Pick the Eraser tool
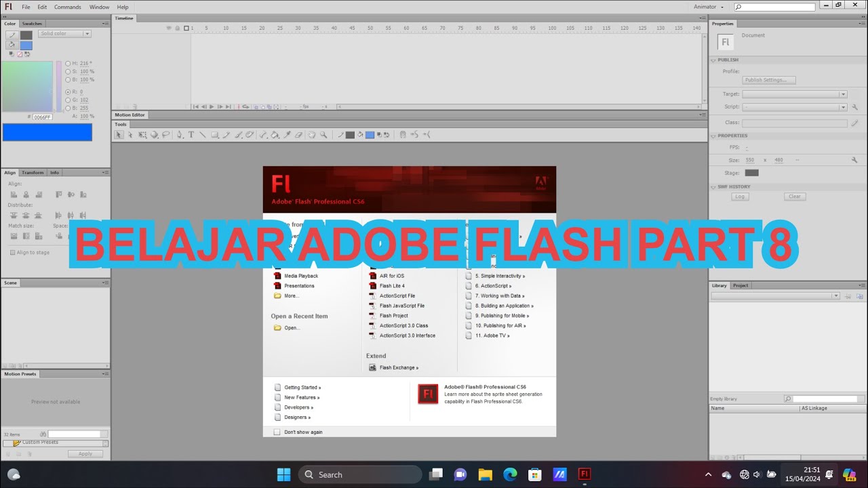Viewport: 868px width, 488px height. [299, 135]
